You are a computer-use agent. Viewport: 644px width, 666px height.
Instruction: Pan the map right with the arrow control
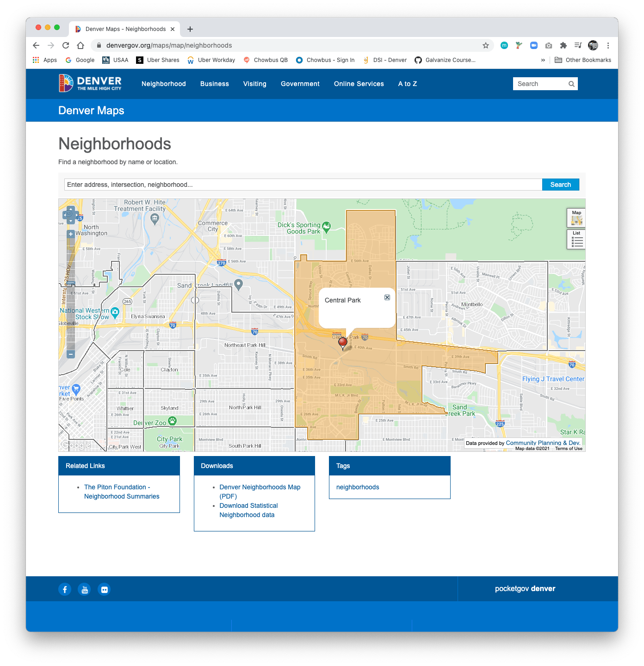tap(76, 215)
